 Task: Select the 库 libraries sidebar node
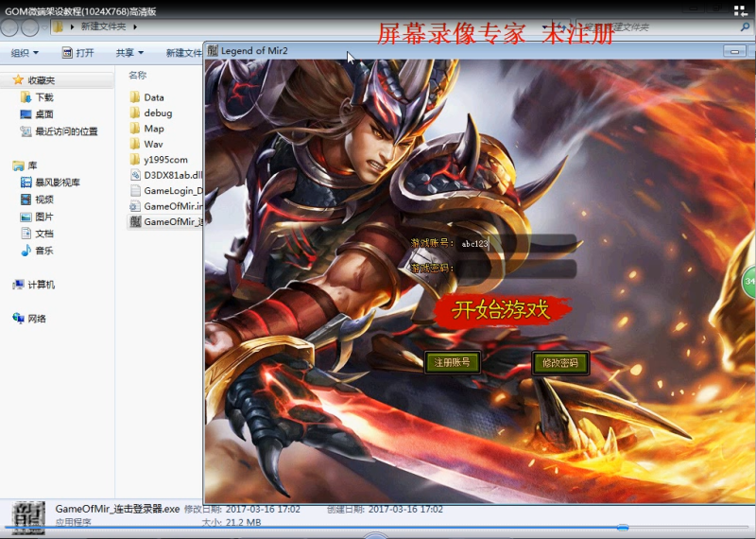click(32, 165)
